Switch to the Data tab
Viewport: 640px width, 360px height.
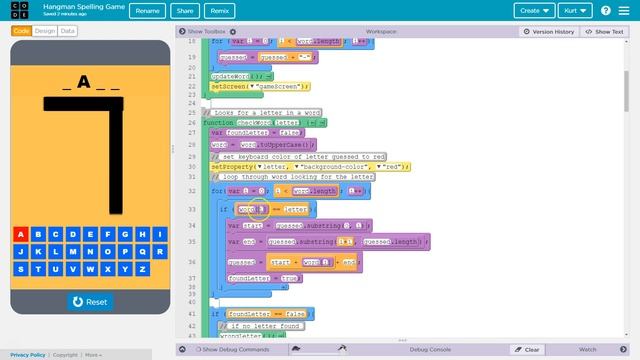click(x=67, y=31)
